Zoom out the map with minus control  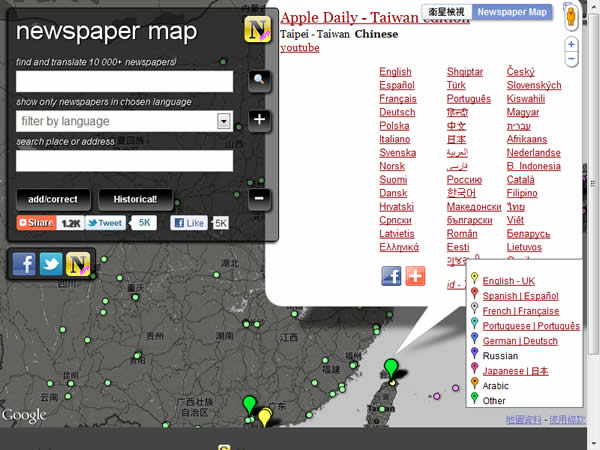(x=571, y=59)
